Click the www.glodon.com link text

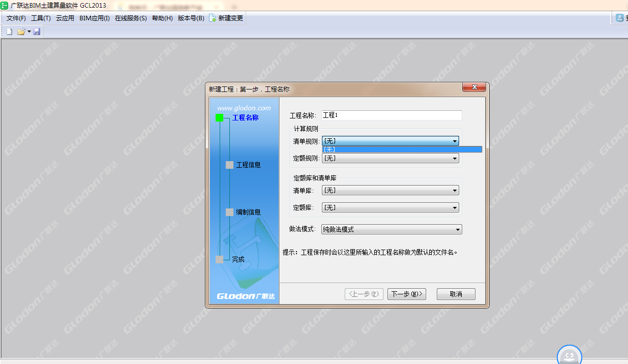point(244,108)
